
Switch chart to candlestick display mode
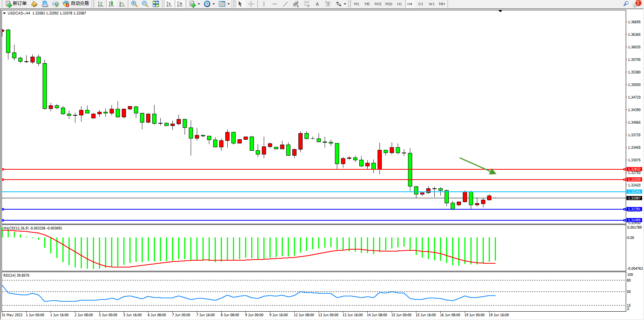(111, 4)
